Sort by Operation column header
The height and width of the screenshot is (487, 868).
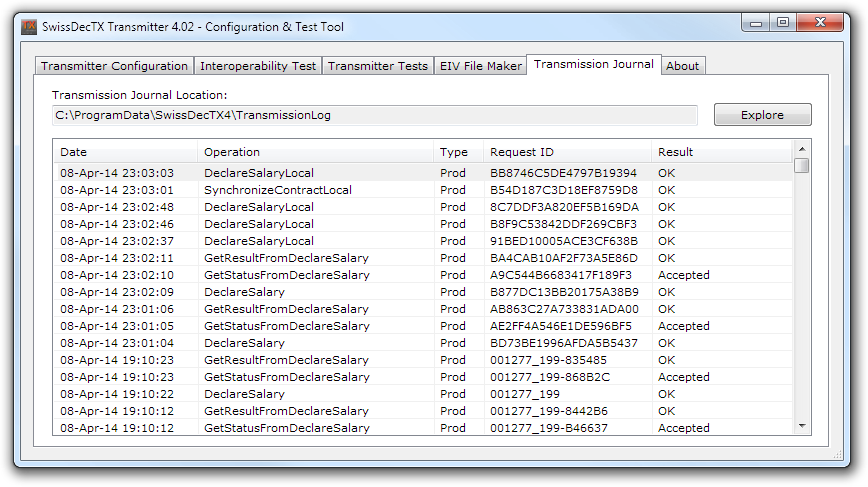click(315, 152)
